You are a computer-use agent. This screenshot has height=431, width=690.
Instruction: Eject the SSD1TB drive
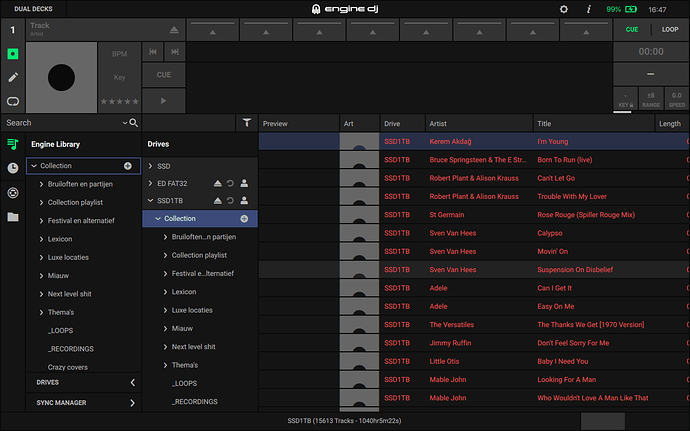(x=217, y=200)
